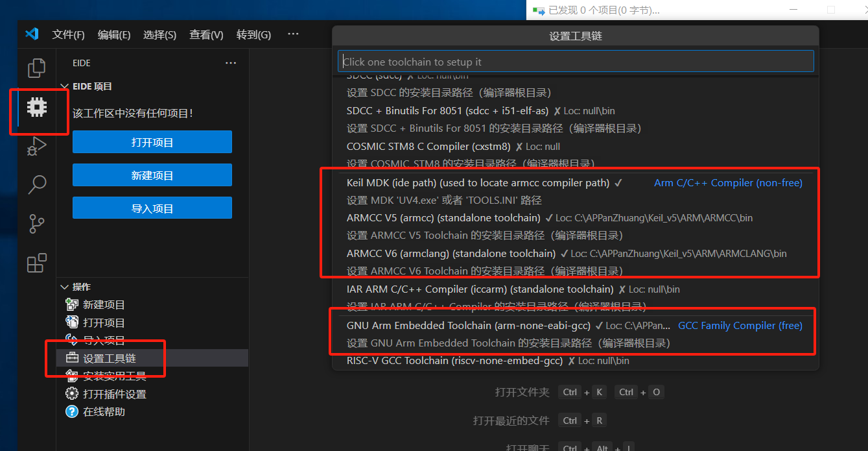Choose RISC-V GCC Toolchain entry
The image size is (868, 451).
(x=576, y=361)
